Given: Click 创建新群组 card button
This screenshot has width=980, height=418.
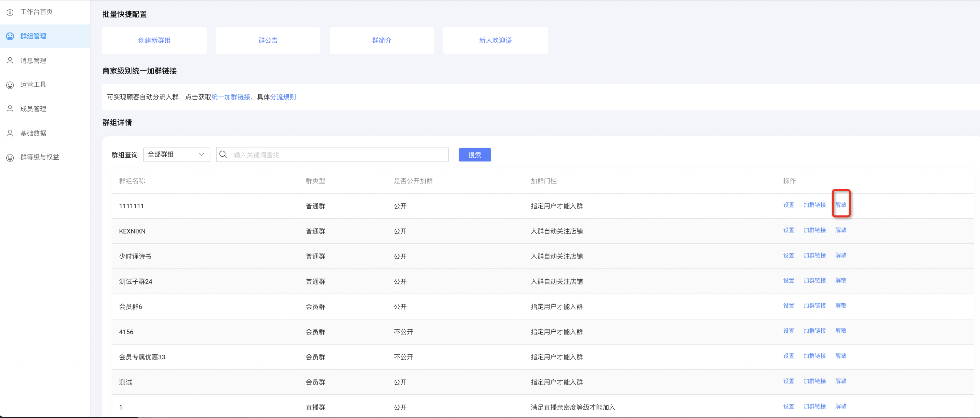Looking at the screenshot, I should pos(154,40).
